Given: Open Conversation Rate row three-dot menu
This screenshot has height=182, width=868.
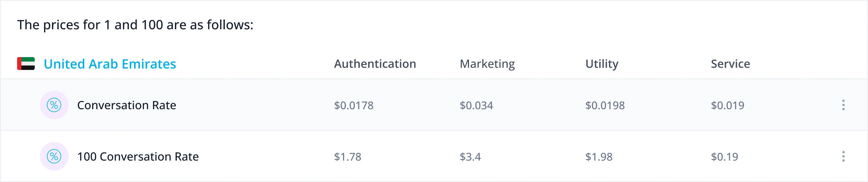Looking at the screenshot, I should pos(843,105).
